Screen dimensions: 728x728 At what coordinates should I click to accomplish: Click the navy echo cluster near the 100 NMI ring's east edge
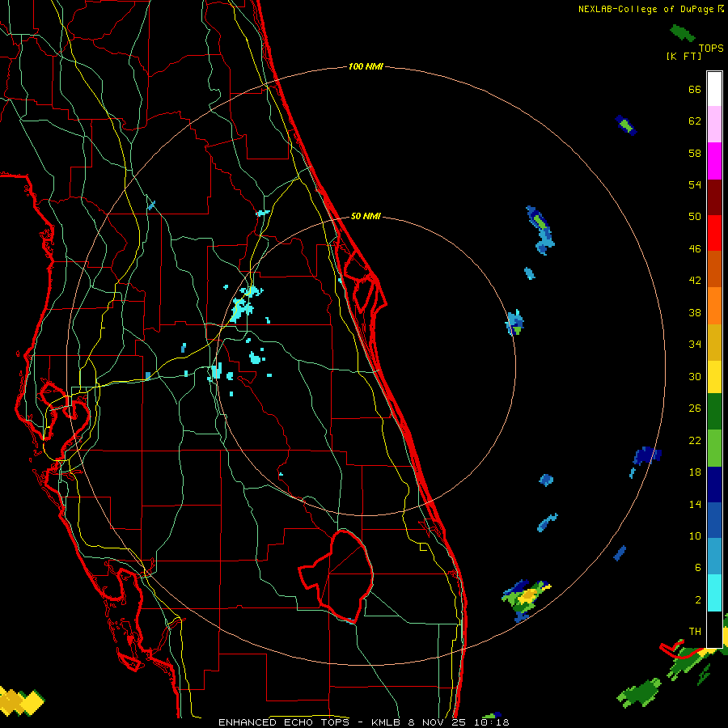pos(646,456)
